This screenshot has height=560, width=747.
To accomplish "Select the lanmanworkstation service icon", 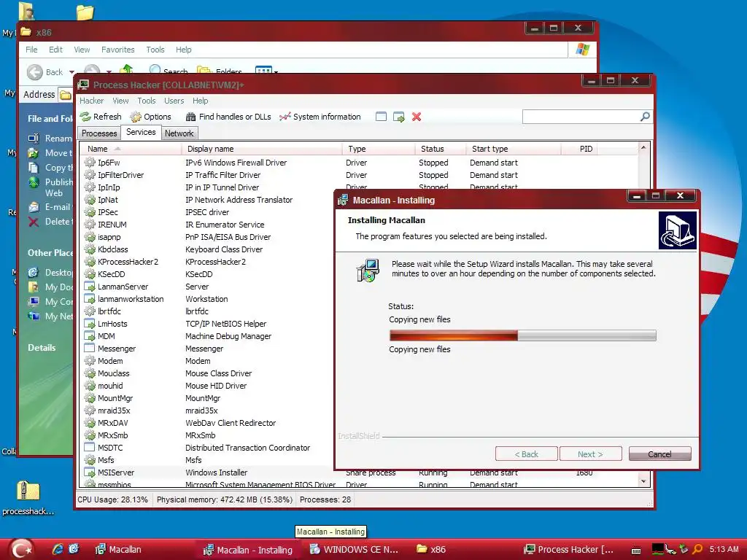I will pos(90,298).
